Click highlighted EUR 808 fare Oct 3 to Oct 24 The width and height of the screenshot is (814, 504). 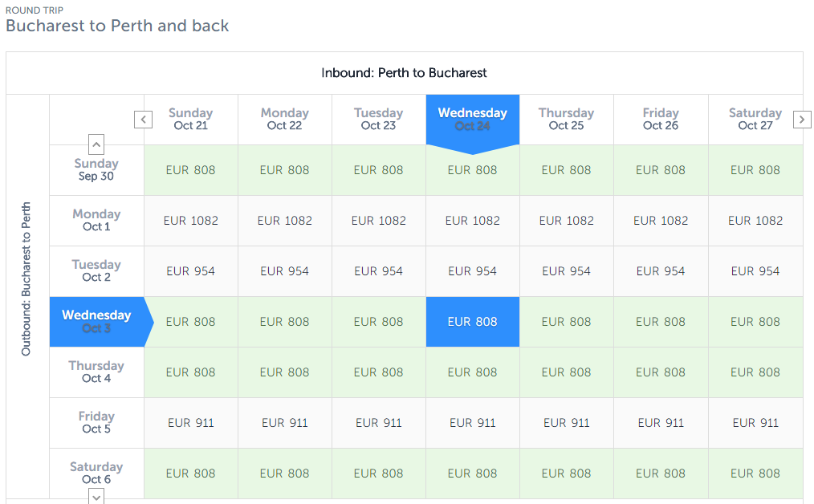pyautogui.click(x=472, y=322)
